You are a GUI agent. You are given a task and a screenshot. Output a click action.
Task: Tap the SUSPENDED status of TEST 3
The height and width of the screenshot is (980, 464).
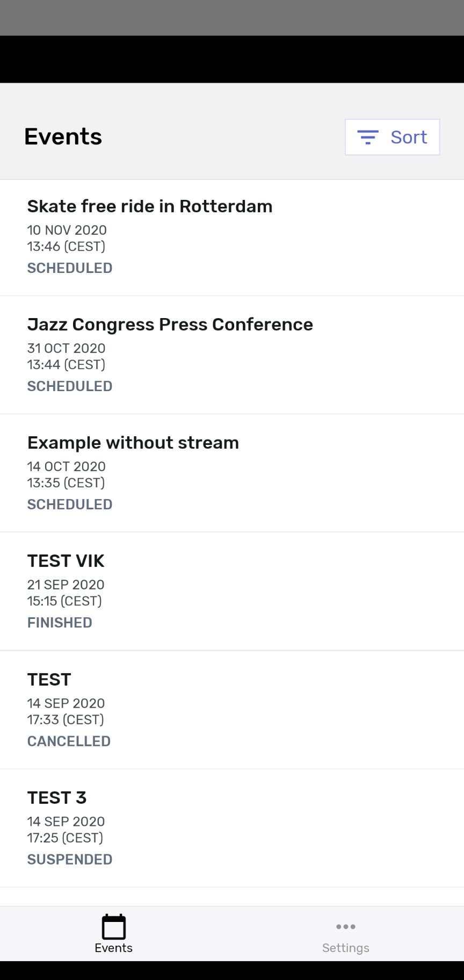[70, 859]
